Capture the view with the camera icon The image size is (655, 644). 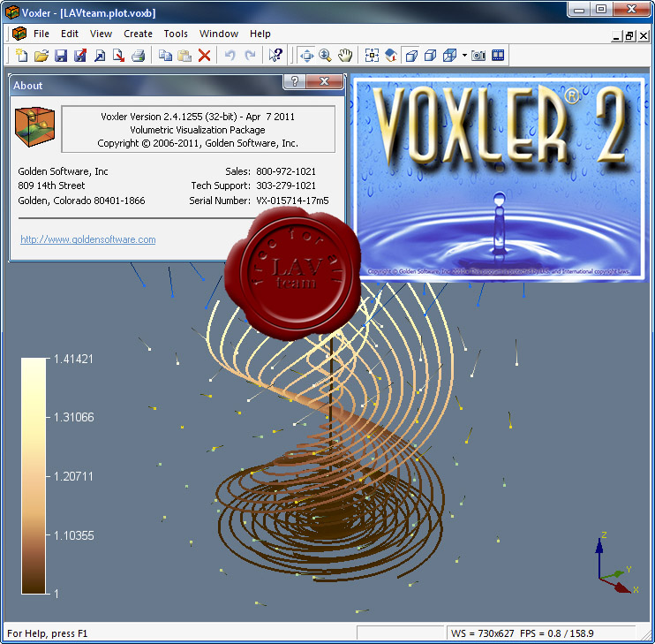point(478,55)
